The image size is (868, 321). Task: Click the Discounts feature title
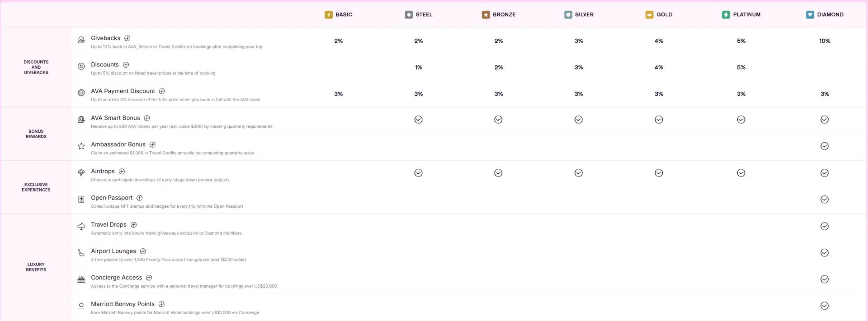point(105,65)
